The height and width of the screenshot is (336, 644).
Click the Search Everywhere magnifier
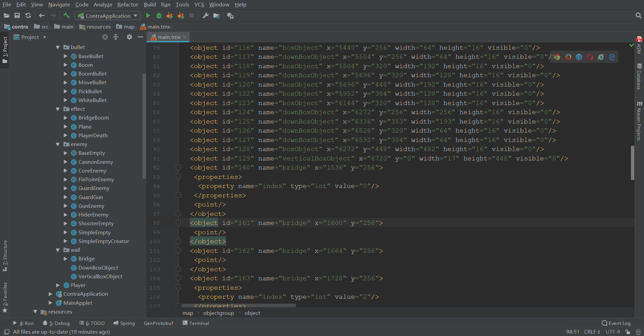[638, 15]
